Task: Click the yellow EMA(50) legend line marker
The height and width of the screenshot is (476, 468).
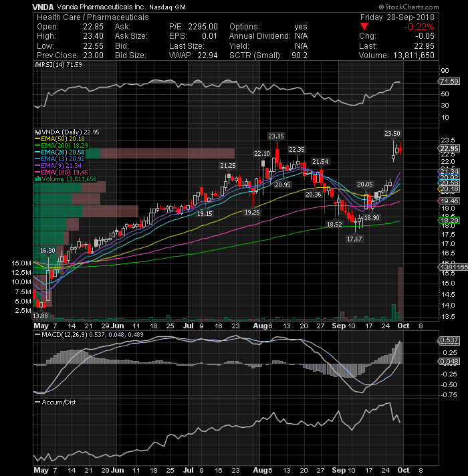Action: tap(37, 139)
